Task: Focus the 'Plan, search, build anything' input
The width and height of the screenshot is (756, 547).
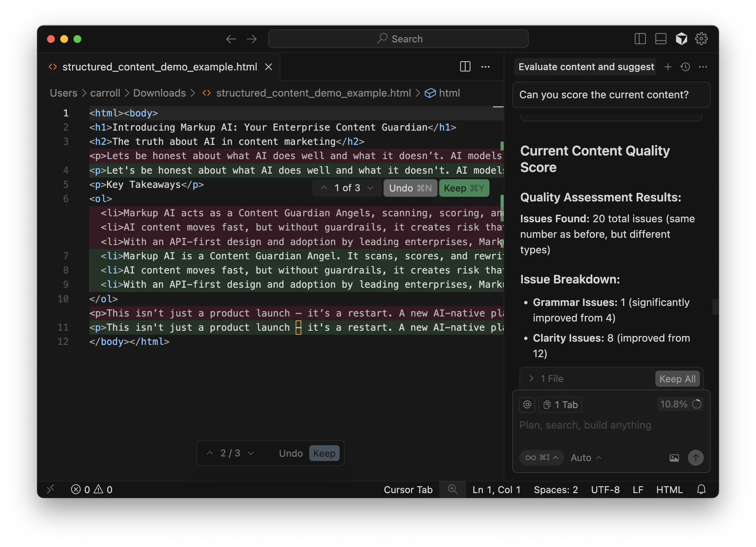Action: 611,426
